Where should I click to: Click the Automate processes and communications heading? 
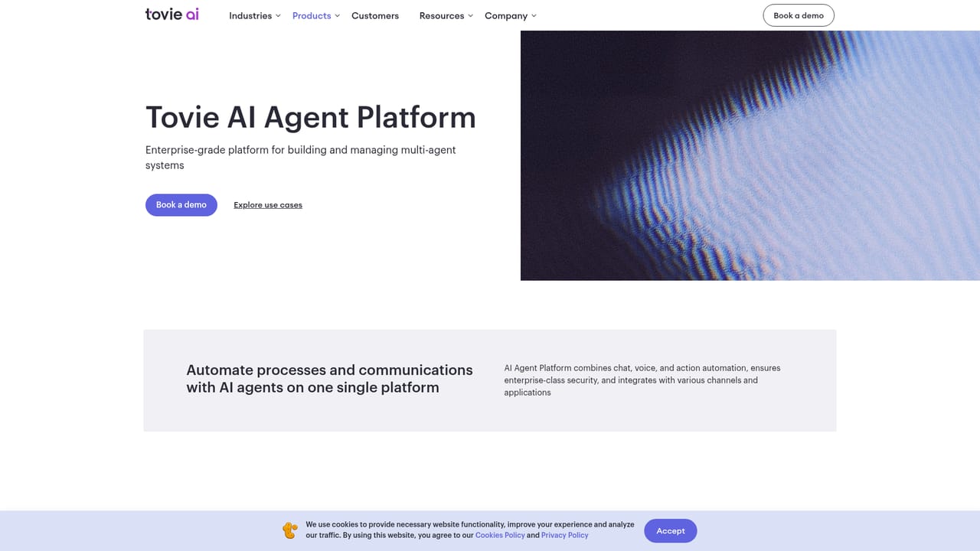pos(329,379)
